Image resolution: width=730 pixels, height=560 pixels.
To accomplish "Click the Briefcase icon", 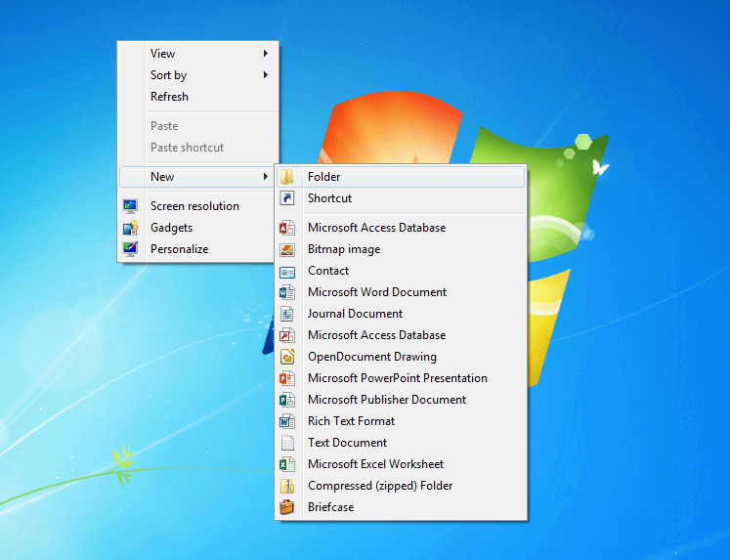I will pyautogui.click(x=286, y=507).
